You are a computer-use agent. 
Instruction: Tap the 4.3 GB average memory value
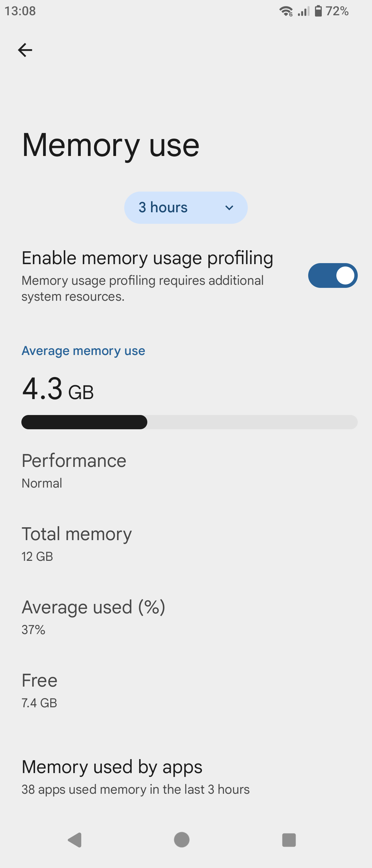(x=58, y=389)
